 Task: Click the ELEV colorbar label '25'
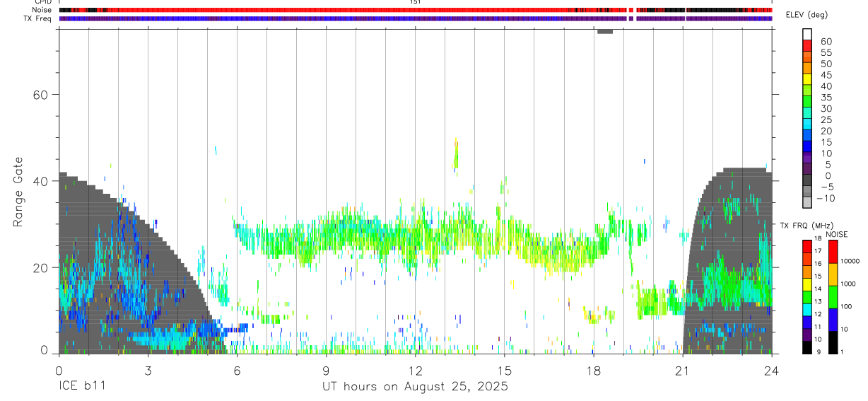(826, 120)
